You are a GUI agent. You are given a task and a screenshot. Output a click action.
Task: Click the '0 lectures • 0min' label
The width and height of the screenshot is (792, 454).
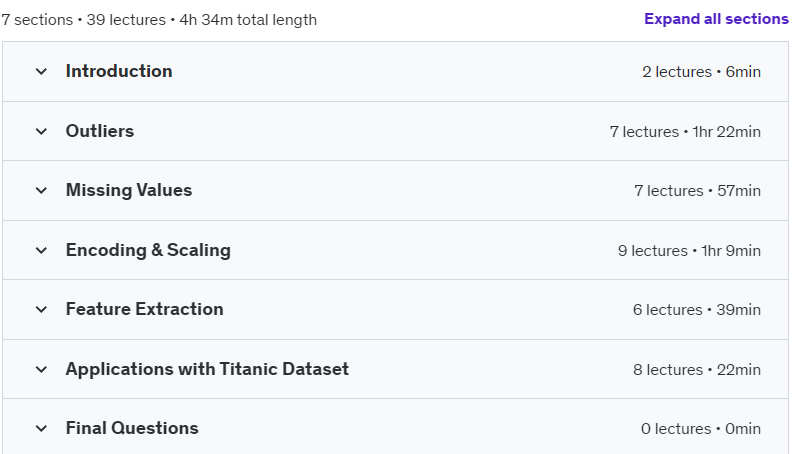(x=701, y=429)
